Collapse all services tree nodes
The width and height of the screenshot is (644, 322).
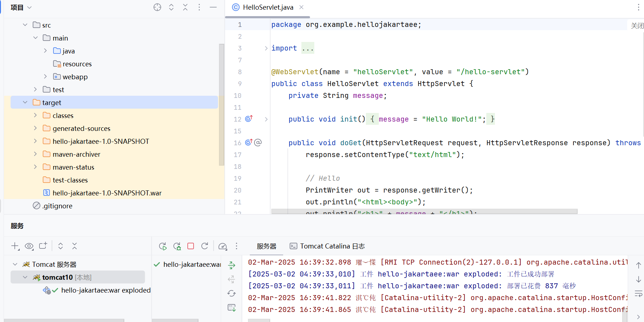(x=75, y=246)
